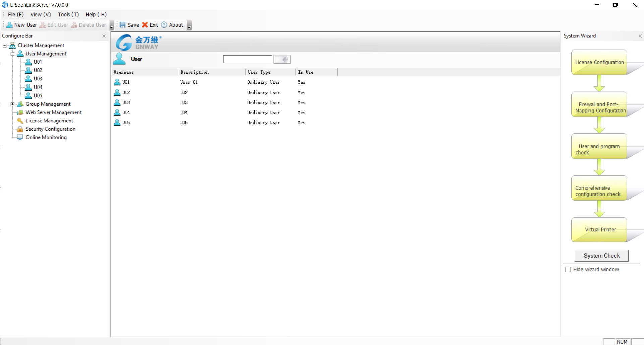Viewport: 644px width, 345px height.
Task: Click the Delete User toolbar icon
Action: click(x=74, y=25)
